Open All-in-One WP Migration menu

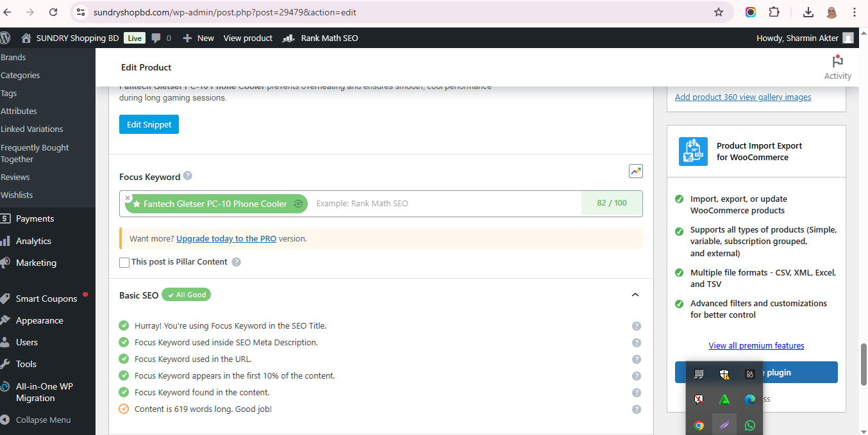click(x=44, y=392)
